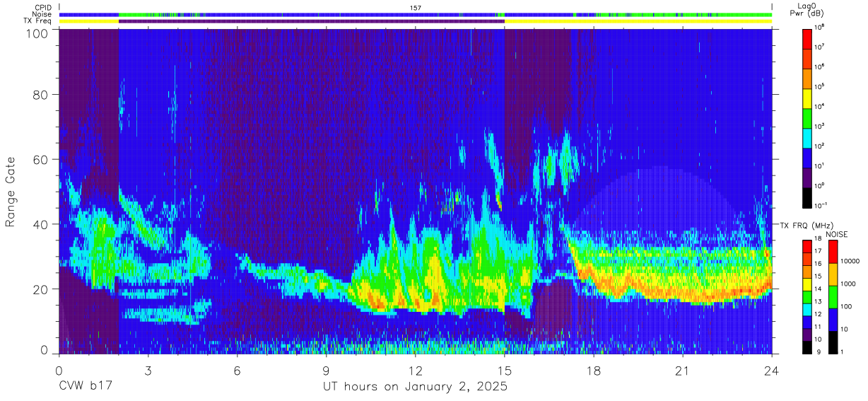
Task: Click the 10000 tick on NOISE legend
Action: (x=850, y=262)
